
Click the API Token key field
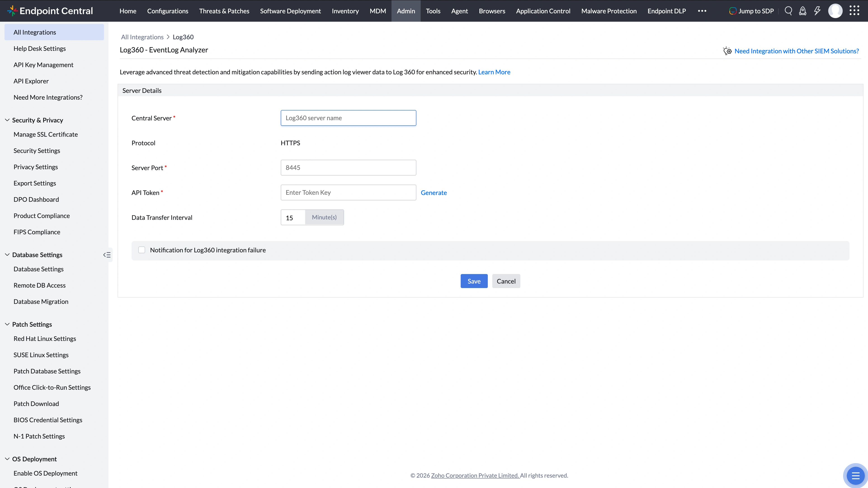[348, 192]
